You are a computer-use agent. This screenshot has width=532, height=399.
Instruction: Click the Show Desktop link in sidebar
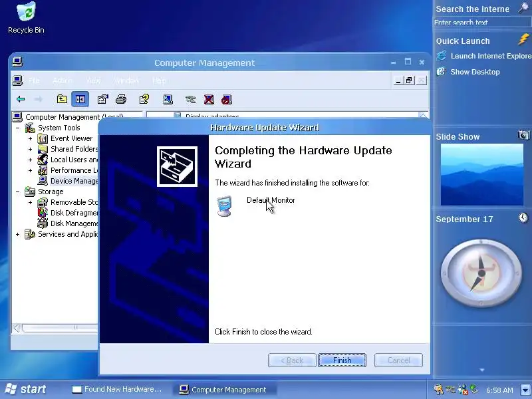coord(475,72)
